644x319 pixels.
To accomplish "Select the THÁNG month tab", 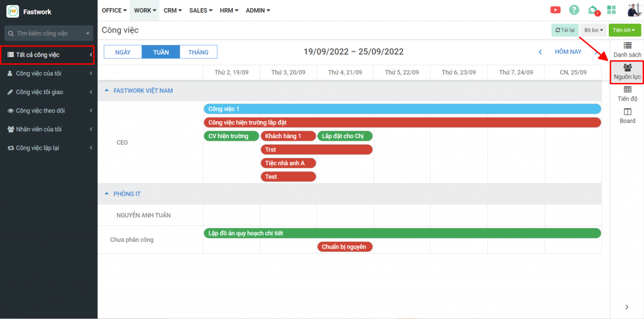I will 198,52.
